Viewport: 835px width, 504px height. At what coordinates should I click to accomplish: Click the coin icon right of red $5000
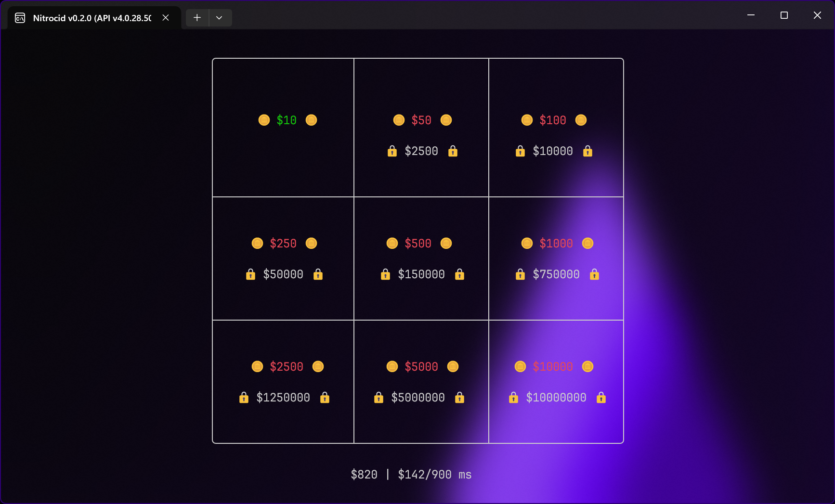(453, 366)
